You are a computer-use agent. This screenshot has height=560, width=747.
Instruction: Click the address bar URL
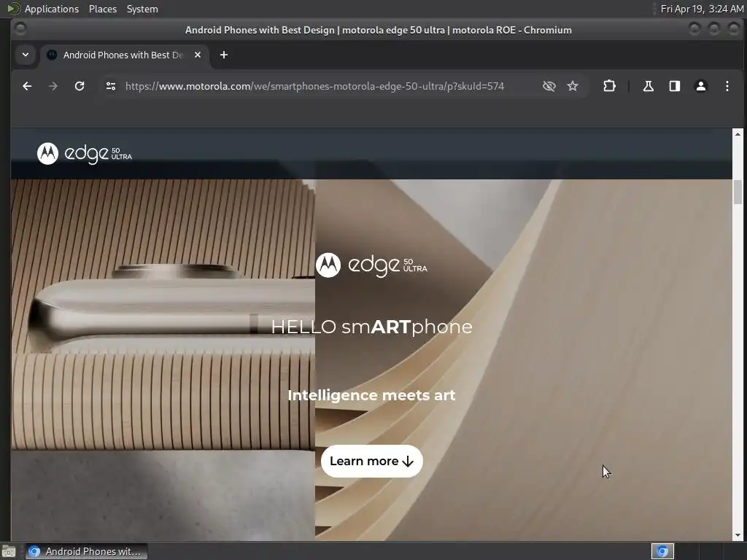(x=314, y=86)
